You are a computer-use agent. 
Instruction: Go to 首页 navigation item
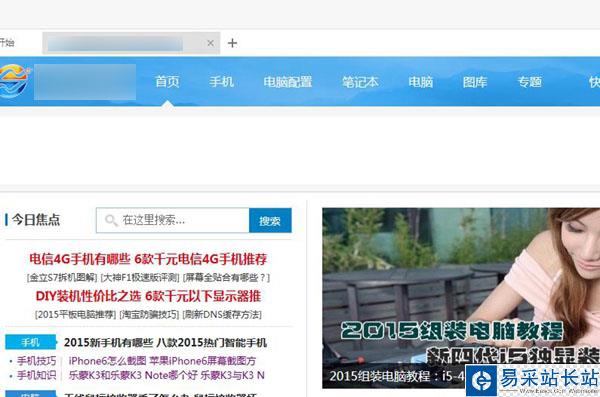click(x=167, y=82)
